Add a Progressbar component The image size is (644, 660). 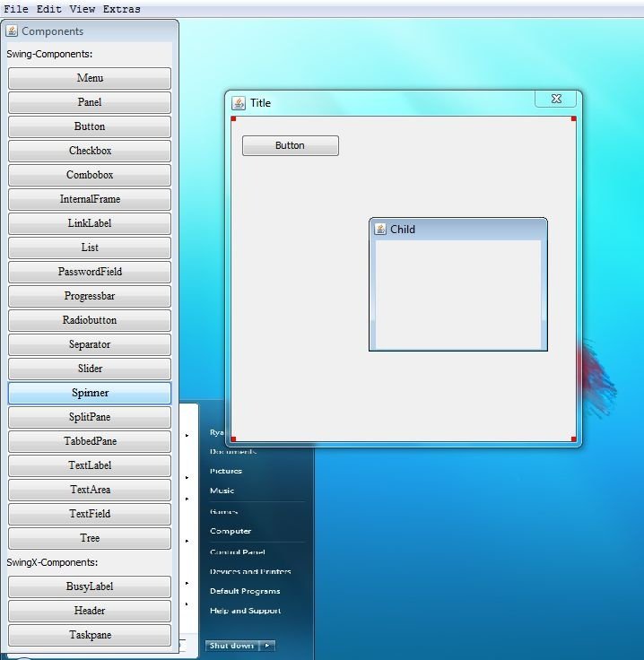click(x=90, y=296)
